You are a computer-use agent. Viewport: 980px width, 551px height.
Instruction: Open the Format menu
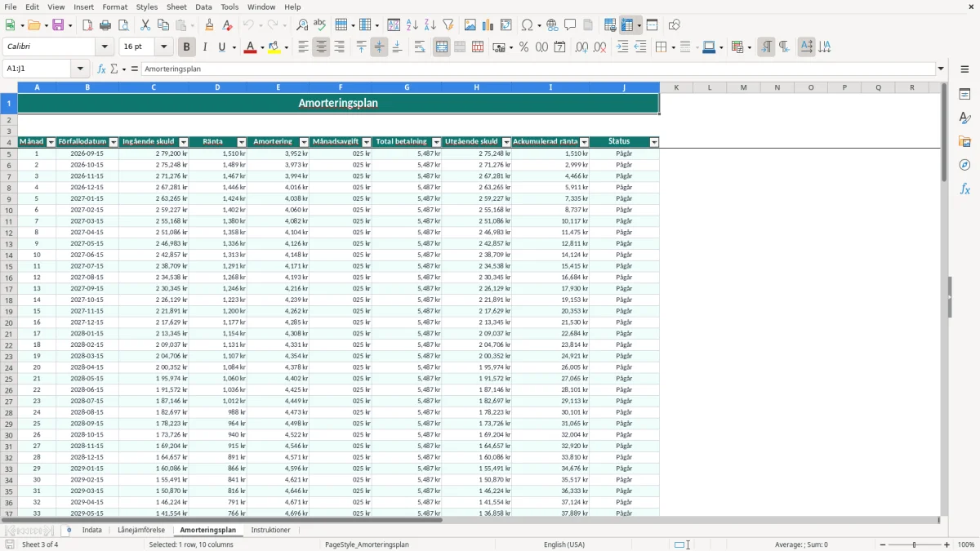pos(115,7)
